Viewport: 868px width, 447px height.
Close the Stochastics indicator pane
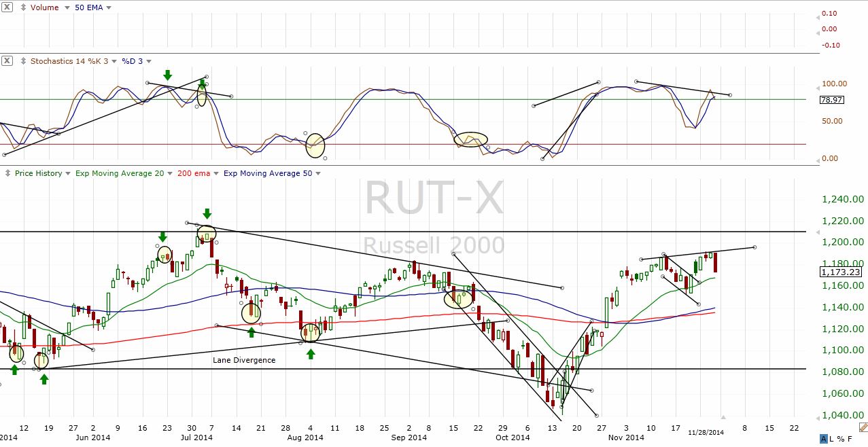7,61
